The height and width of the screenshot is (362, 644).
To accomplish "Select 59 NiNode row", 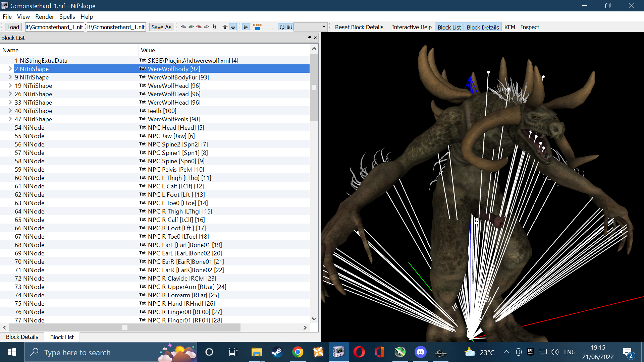I will [155, 169].
